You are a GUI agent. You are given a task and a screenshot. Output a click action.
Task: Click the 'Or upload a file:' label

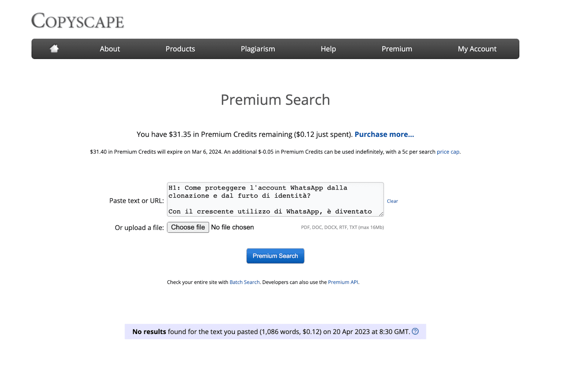139,228
